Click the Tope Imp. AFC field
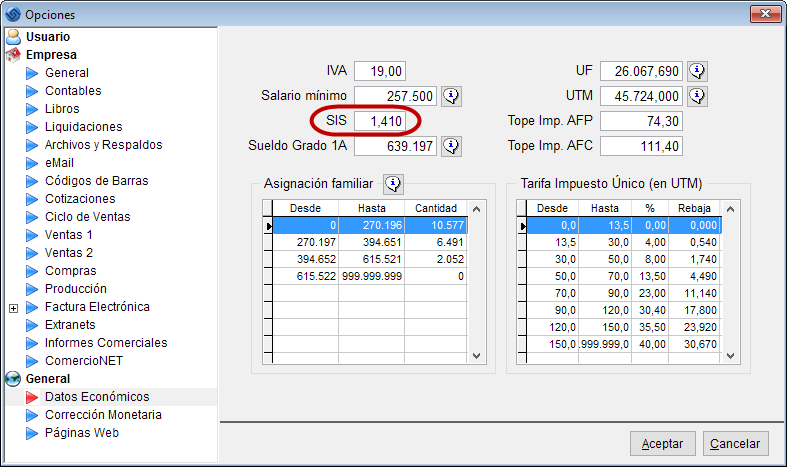 pyautogui.click(x=641, y=146)
